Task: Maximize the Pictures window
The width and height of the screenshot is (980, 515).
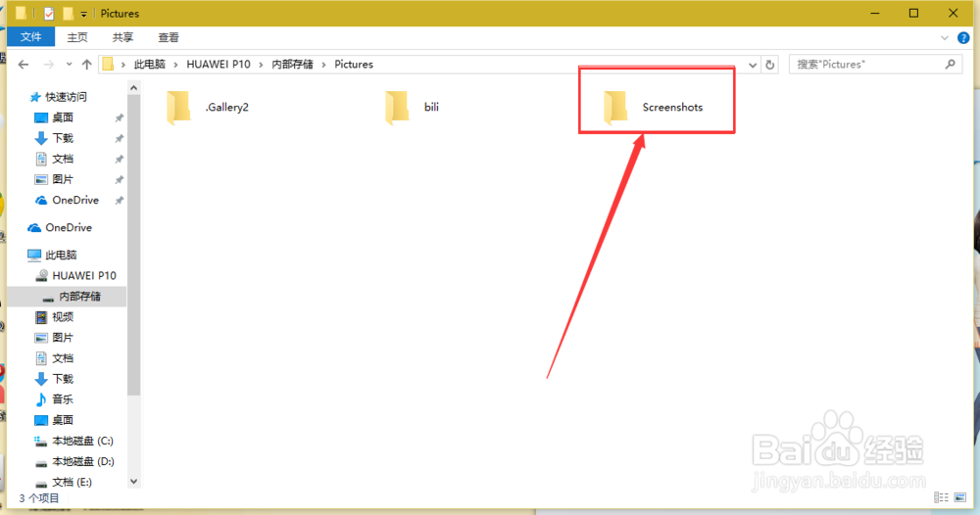Action: tap(913, 13)
